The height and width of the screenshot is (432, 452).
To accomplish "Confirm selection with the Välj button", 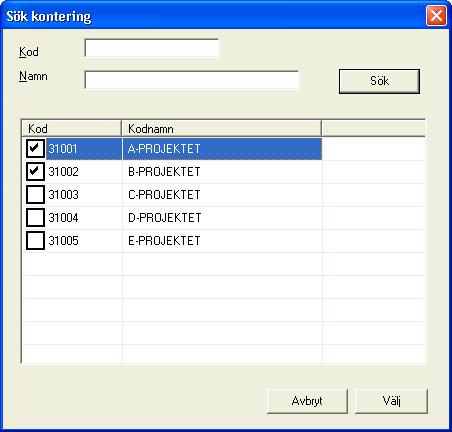I will pos(391,401).
